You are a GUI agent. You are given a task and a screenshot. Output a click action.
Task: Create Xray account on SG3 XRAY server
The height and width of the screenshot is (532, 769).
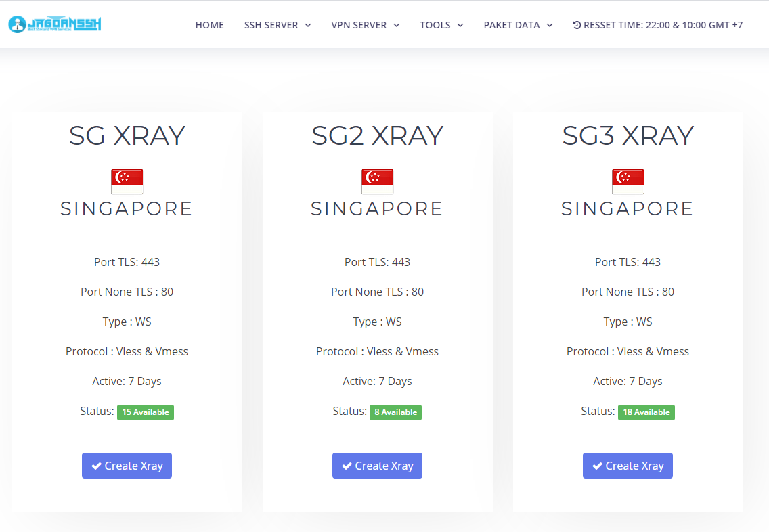628,466
